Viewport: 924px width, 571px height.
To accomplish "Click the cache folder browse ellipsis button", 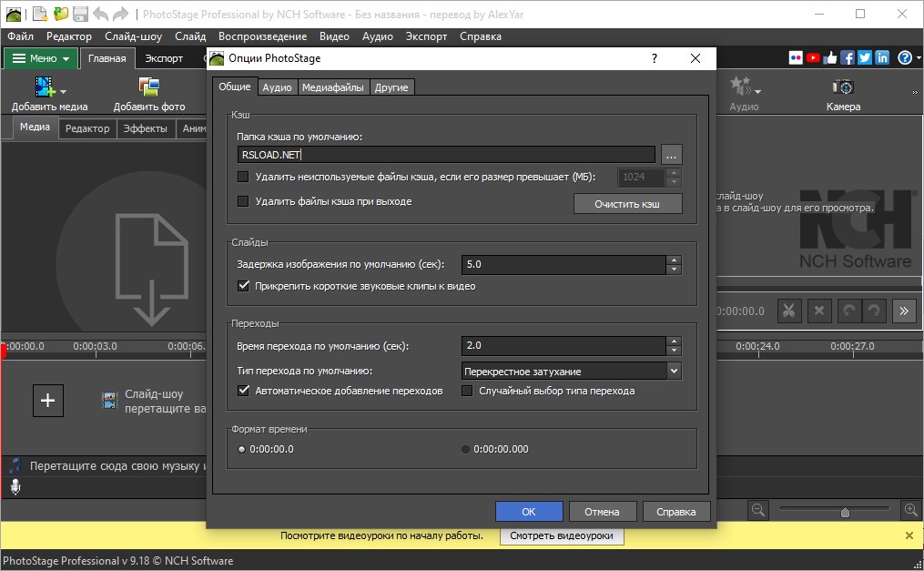I will [x=671, y=156].
